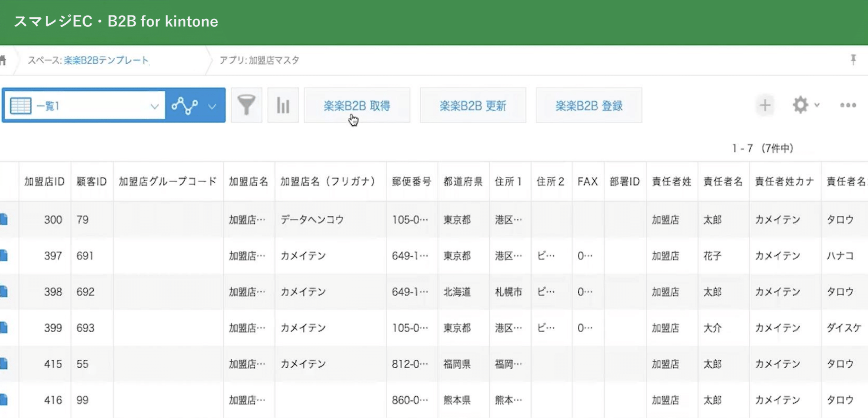
Task: Click the graph view icon
Action: click(x=185, y=106)
